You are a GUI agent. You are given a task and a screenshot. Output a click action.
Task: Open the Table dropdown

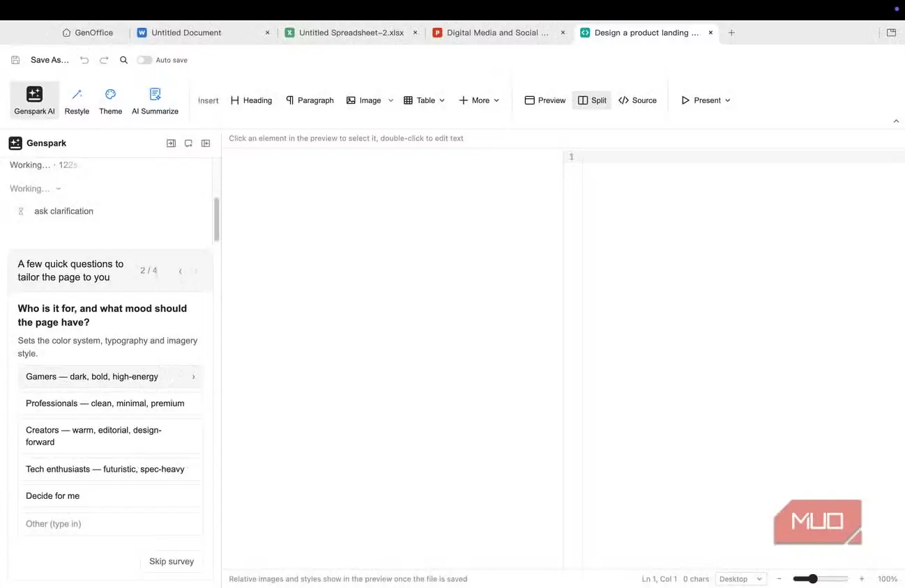(x=424, y=100)
